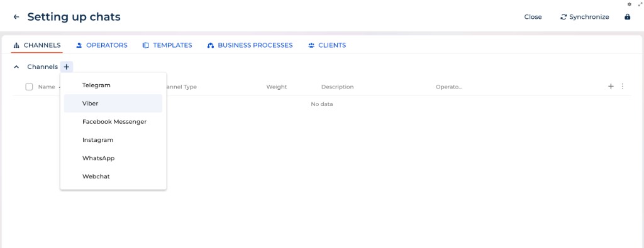Screen dimensions: 644x248
Task: Open the table's three-dot options menu
Action: point(622,86)
